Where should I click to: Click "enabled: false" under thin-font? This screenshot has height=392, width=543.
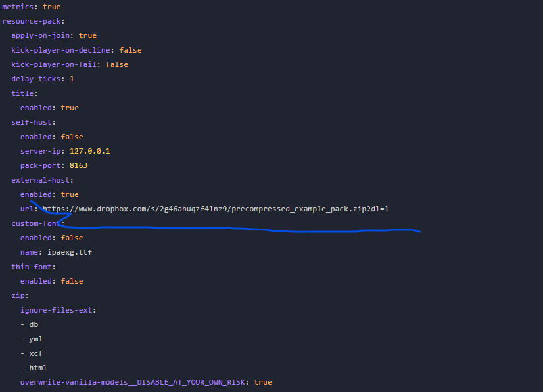click(51, 281)
